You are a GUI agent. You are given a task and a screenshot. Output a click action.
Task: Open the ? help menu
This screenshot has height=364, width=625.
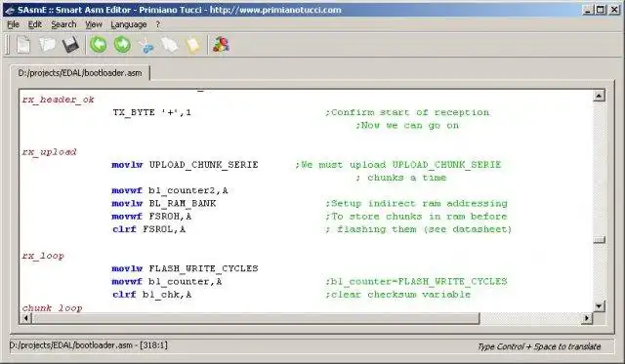[x=158, y=24]
